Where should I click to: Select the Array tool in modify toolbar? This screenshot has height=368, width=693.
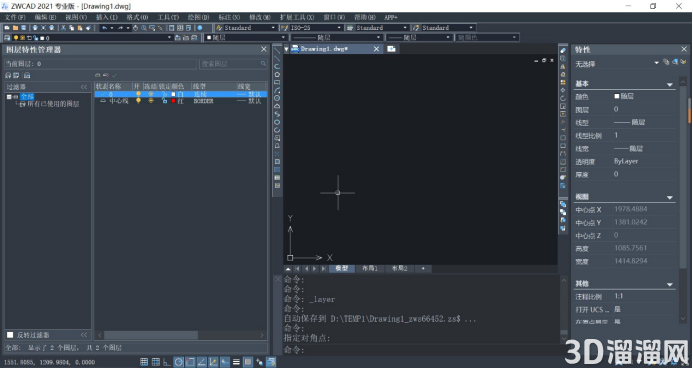(x=563, y=82)
